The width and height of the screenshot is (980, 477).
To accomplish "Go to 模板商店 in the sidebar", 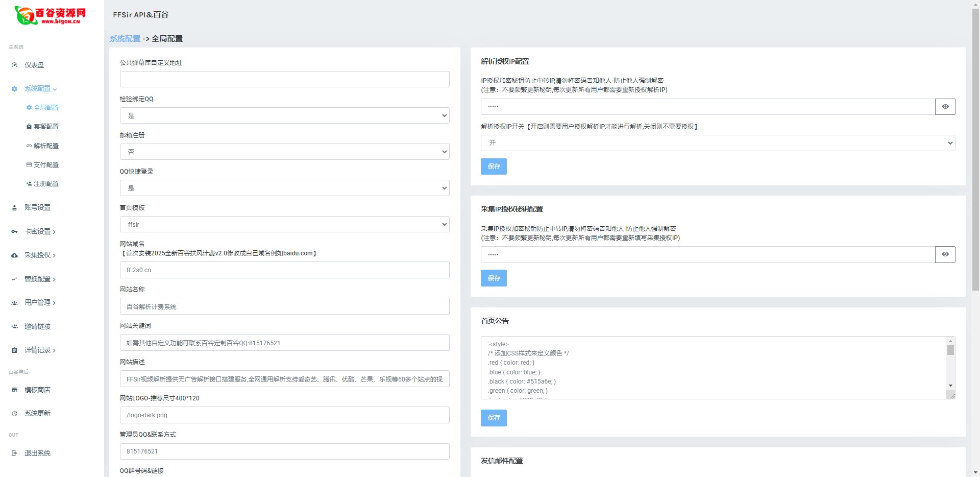I will click(37, 390).
